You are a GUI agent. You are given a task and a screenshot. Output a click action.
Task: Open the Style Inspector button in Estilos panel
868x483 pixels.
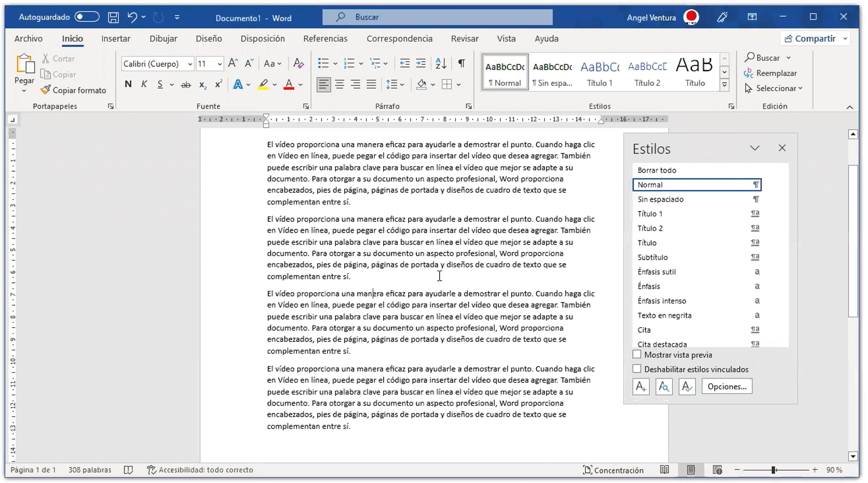[664, 387]
